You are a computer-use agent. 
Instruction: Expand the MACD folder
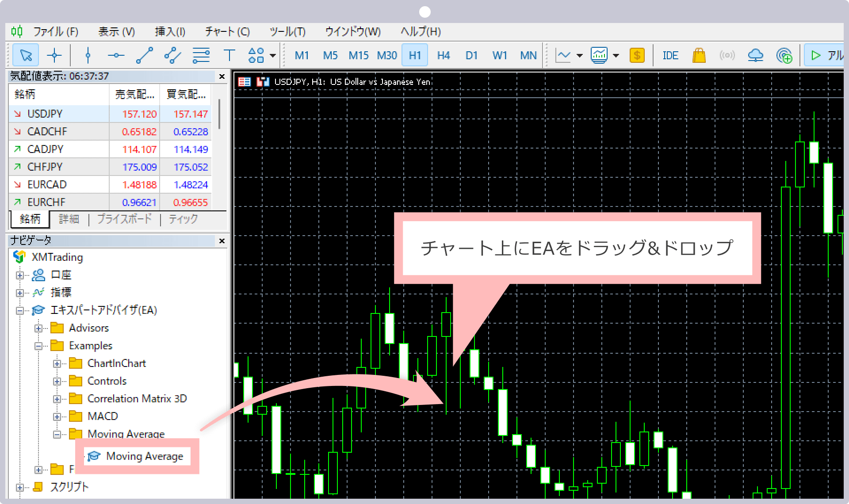[x=57, y=416]
